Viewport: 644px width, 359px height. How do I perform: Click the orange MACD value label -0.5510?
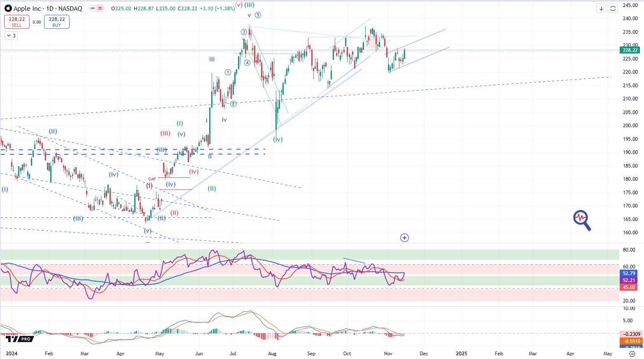(x=630, y=341)
